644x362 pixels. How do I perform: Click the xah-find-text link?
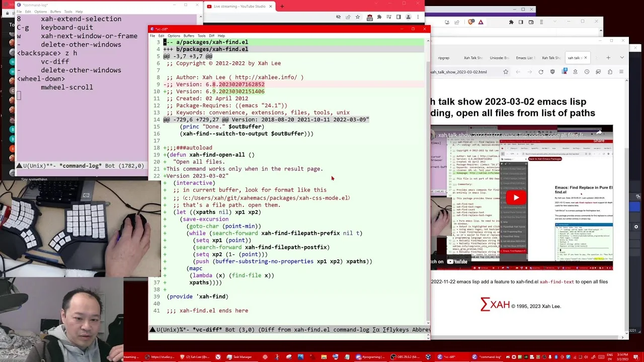coord(556,282)
